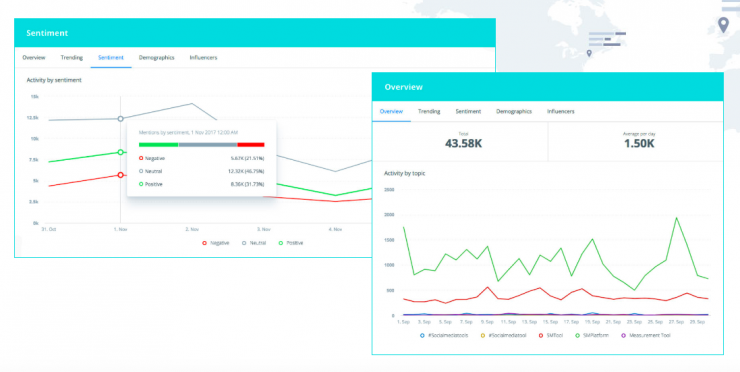Click the SMPlatform peak near 27 Sep
This screenshot has width=740, height=372.
pos(676,218)
